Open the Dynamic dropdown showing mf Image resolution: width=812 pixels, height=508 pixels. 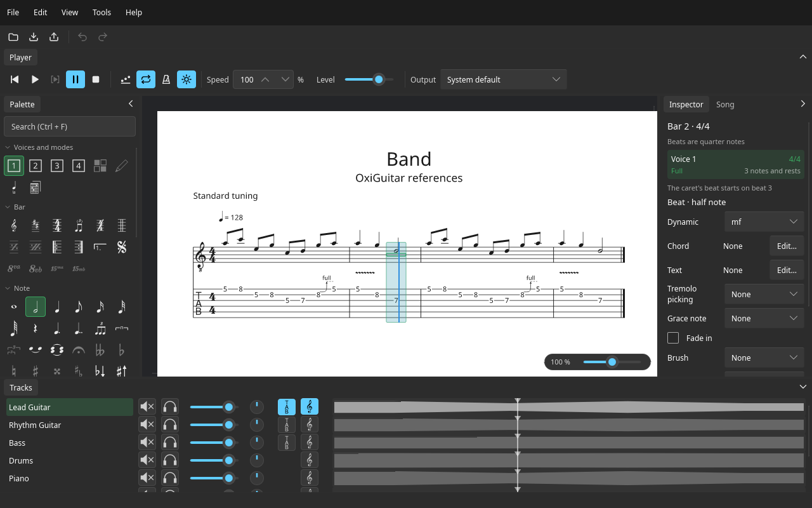764,222
